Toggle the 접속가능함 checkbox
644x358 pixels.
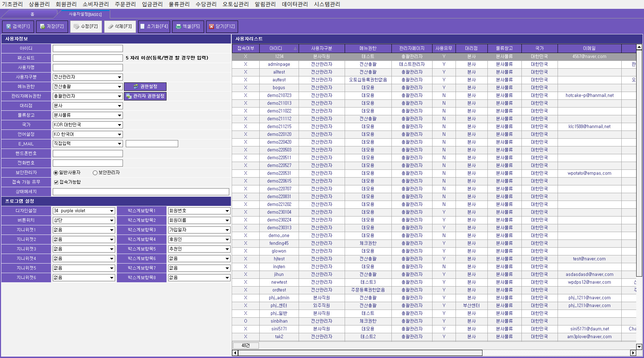56,182
